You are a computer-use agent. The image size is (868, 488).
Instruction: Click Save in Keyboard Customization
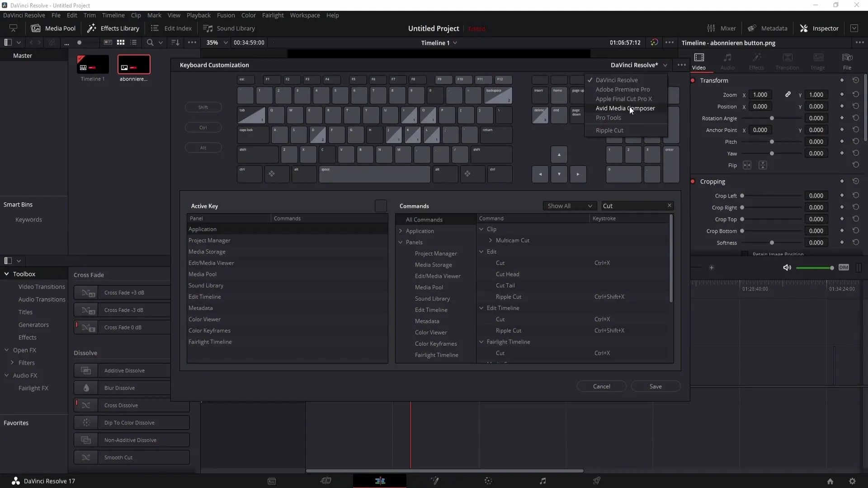656,387
